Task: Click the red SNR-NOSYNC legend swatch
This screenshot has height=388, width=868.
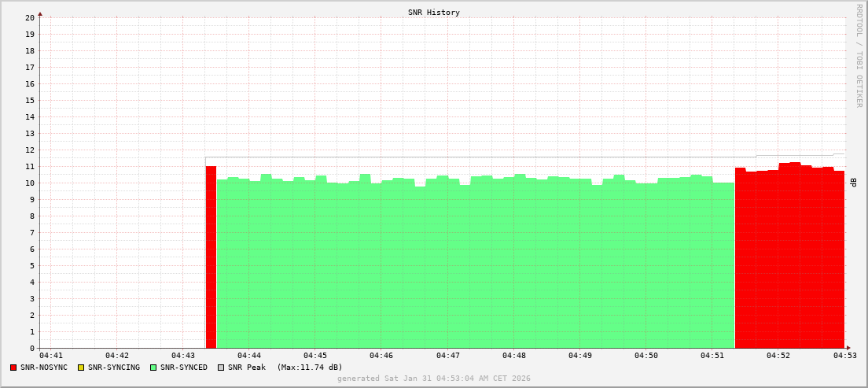Action: (13, 368)
